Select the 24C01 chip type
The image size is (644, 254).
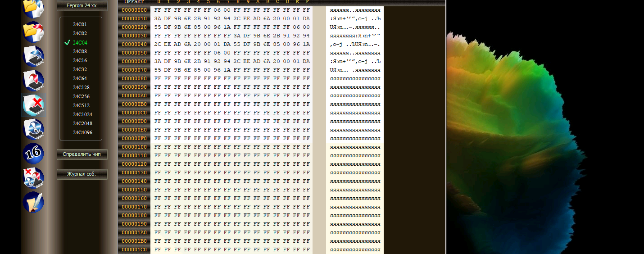tap(80, 24)
